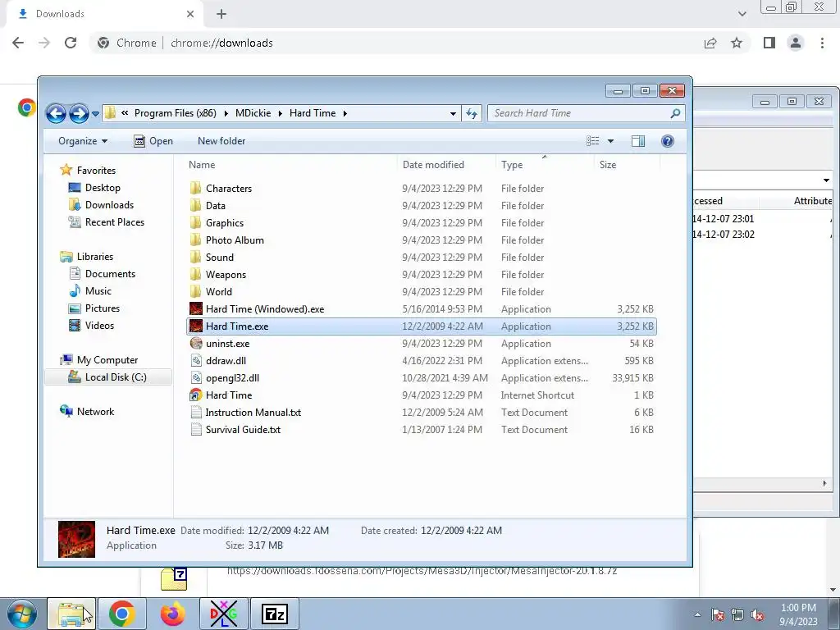Open Libraries in navigation pane

point(87,257)
